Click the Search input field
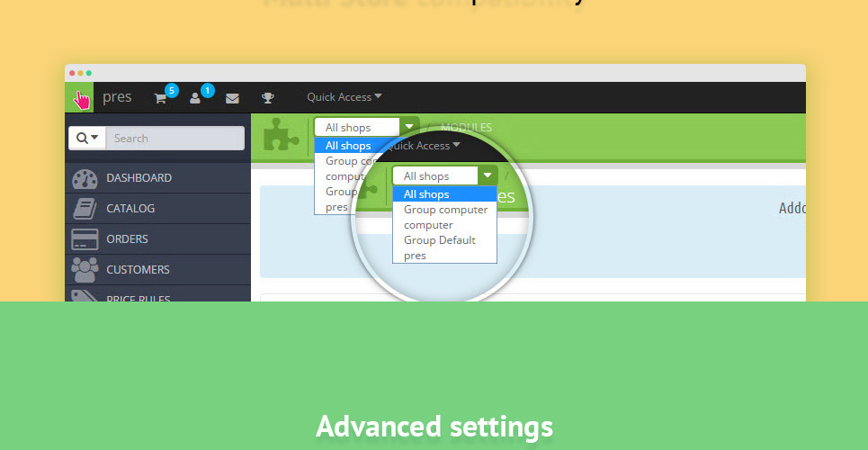Screen dimensions: 868x450 pos(174,139)
